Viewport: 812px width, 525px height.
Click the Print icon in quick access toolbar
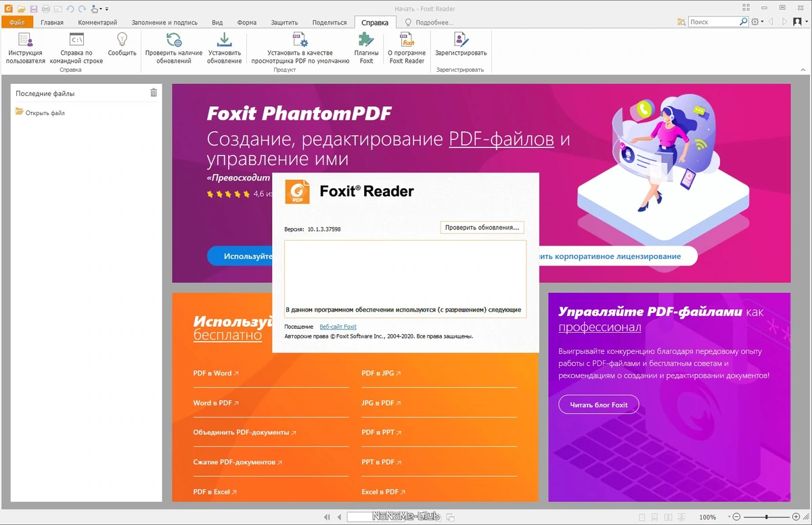click(x=45, y=9)
